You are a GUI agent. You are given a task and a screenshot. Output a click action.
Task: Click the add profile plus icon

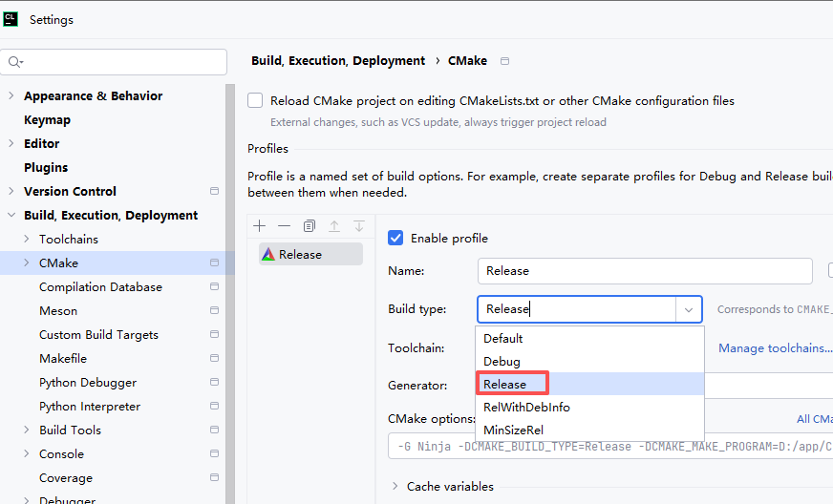259,226
